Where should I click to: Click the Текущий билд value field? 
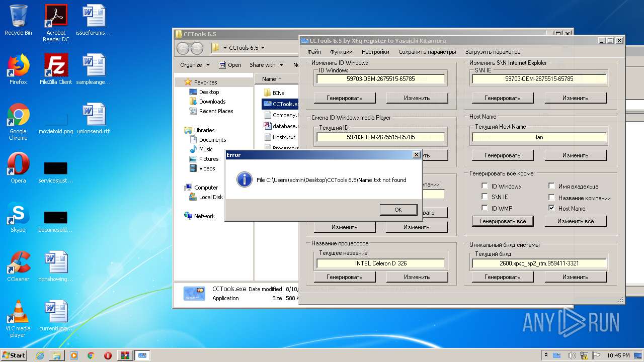pyautogui.click(x=539, y=263)
